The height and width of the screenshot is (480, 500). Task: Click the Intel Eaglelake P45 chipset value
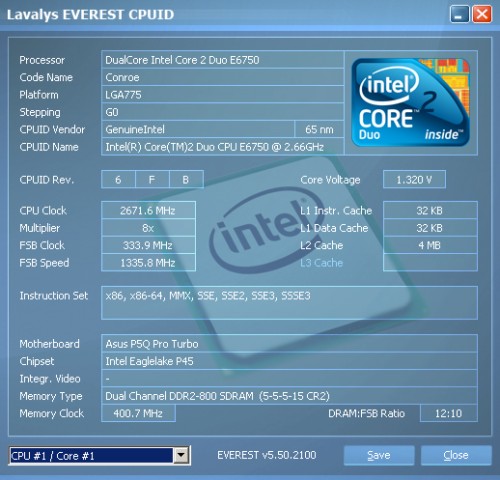(x=289, y=361)
